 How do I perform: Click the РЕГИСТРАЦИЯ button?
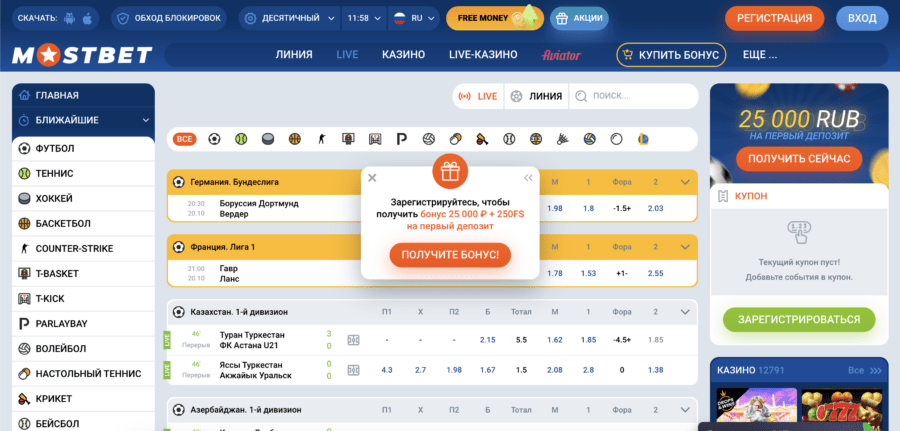click(774, 18)
